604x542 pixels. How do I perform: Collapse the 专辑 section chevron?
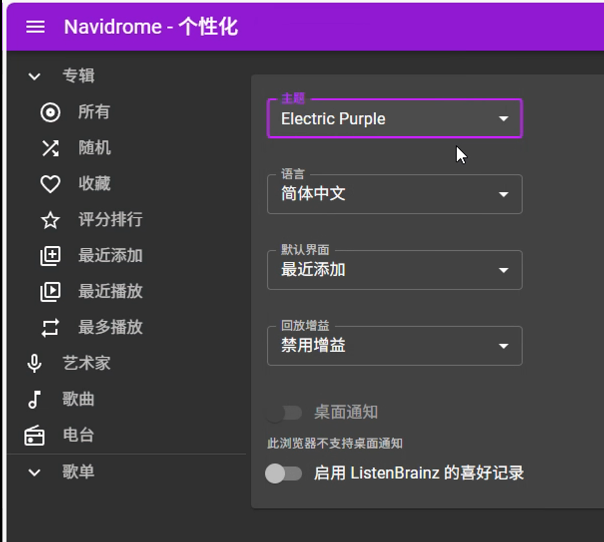(34, 76)
